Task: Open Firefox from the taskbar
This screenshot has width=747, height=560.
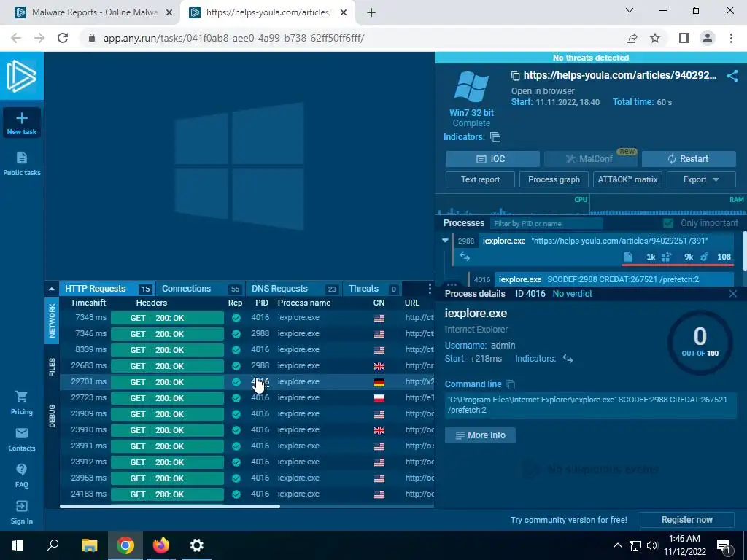Action: pos(161,545)
